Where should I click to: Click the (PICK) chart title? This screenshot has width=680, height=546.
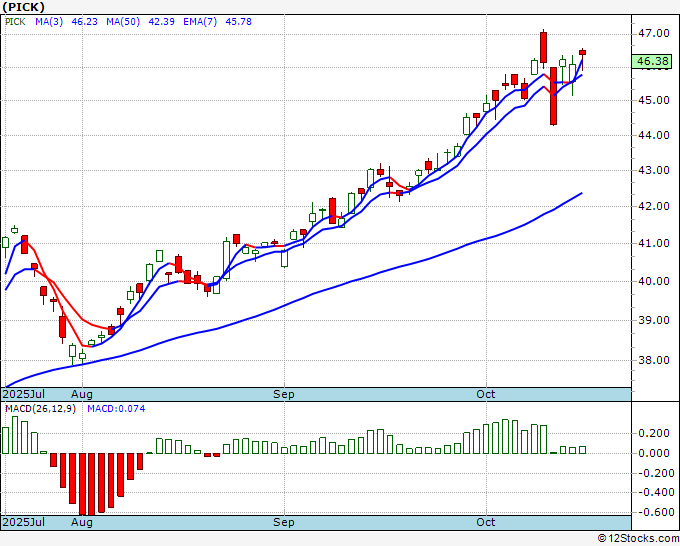point(23,7)
